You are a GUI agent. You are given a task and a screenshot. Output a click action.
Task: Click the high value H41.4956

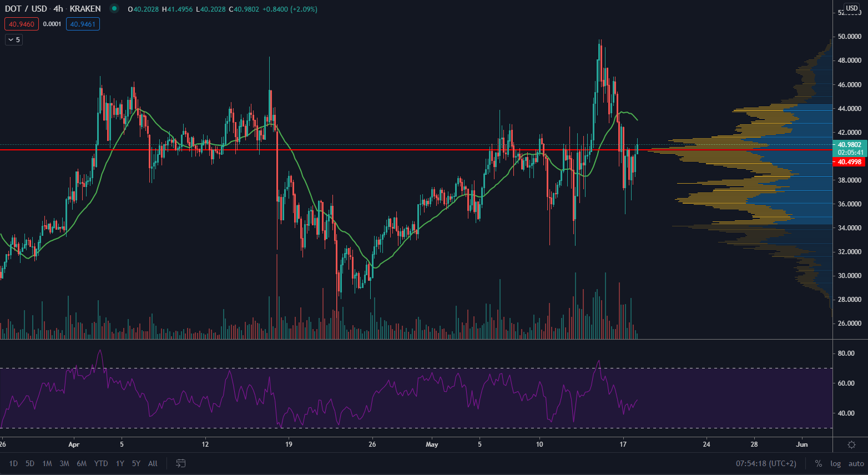tap(178, 9)
